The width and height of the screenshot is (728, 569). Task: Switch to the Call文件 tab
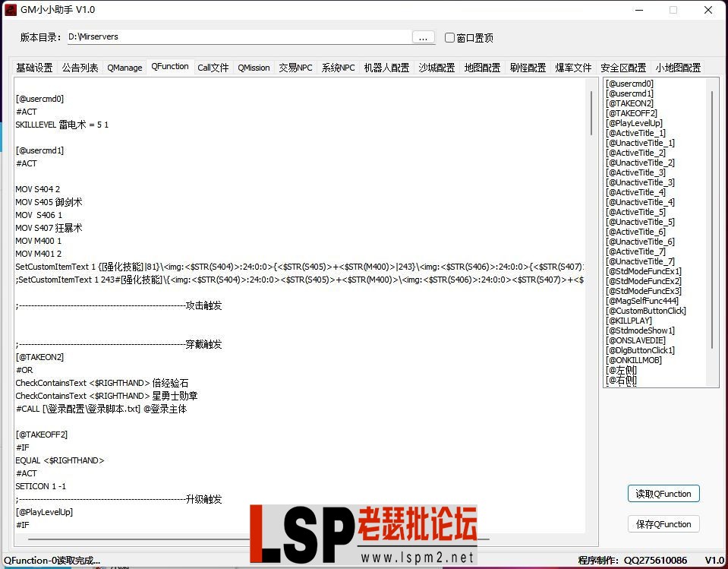point(213,67)
